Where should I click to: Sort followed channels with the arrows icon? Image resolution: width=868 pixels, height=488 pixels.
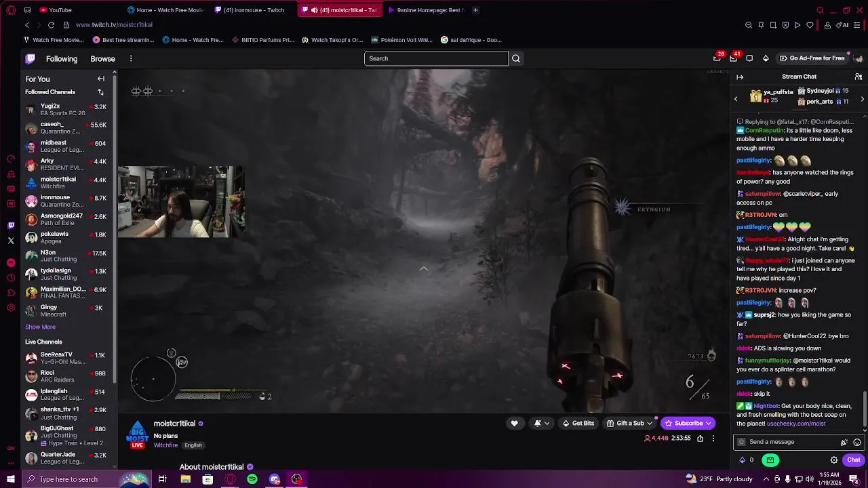click(100, 92)
